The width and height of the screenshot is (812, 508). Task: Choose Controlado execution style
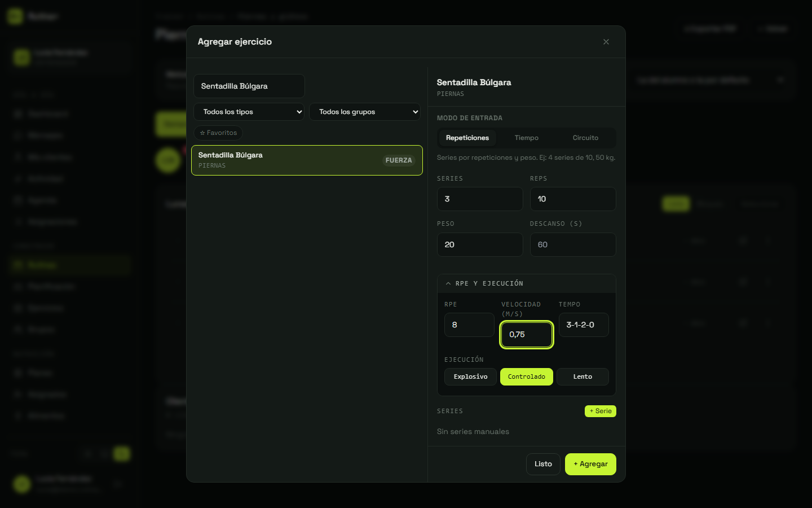point(527,376)
